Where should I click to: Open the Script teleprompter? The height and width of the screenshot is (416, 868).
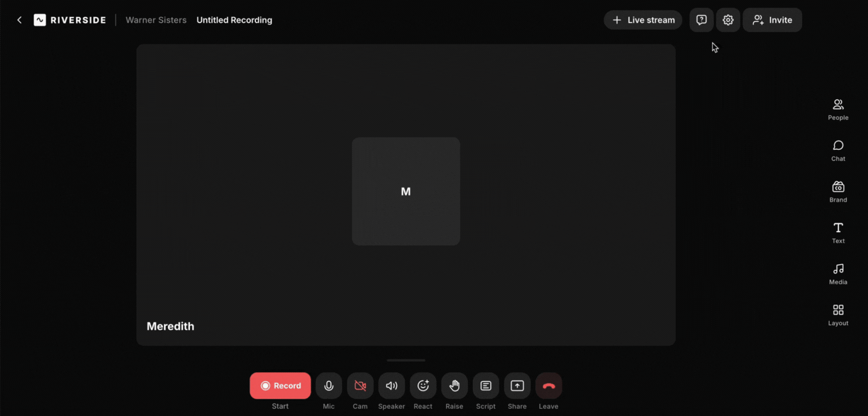tap(486, 386)
